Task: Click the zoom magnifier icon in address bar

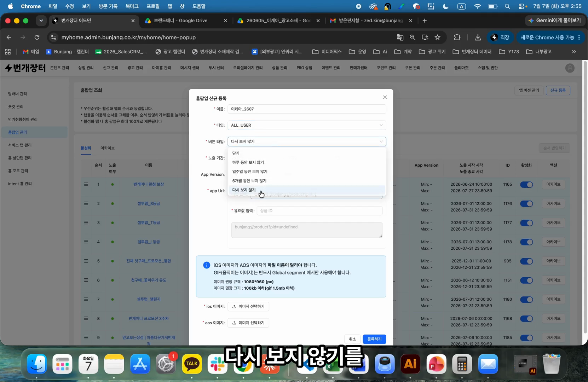Action: (x=413, y=37)
